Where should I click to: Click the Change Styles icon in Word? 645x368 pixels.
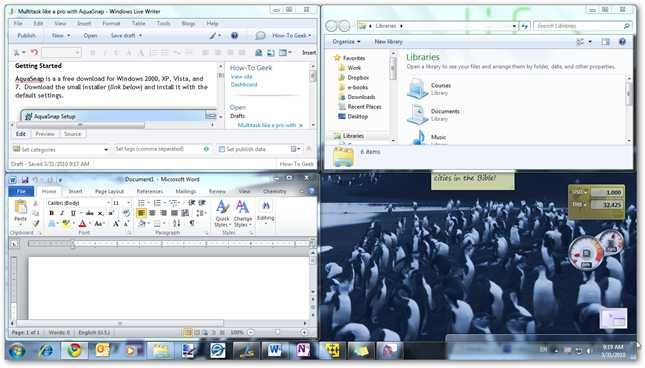click(x=242, y=213)
